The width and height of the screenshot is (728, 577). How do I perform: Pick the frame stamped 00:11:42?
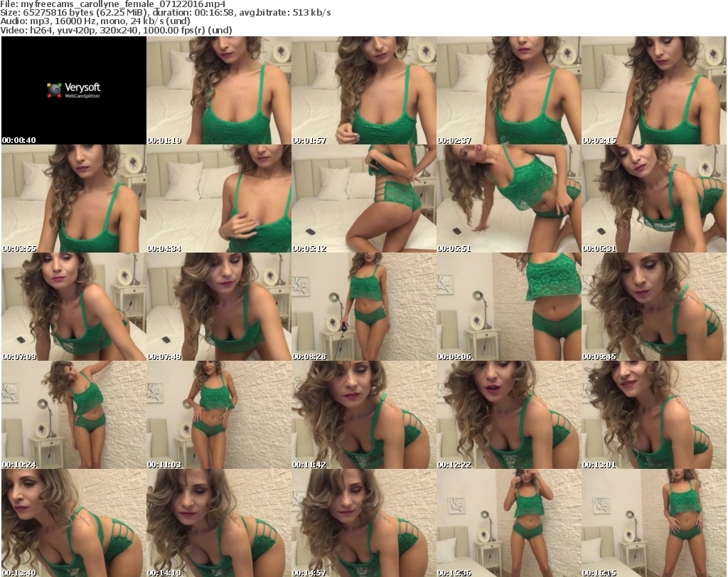pos(363,415)
